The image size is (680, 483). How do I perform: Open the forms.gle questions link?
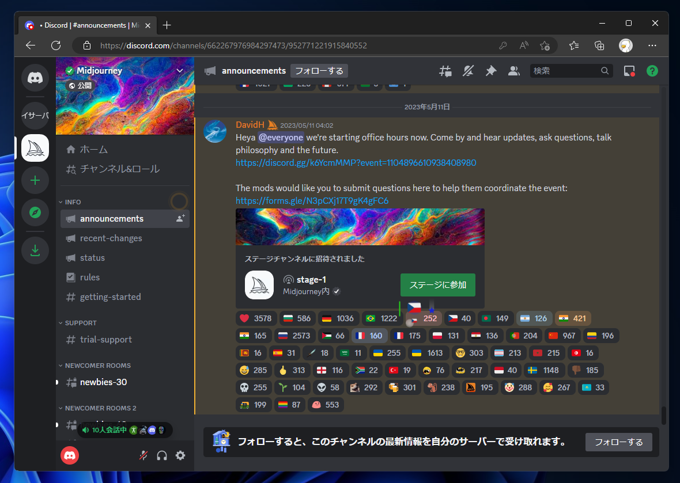click(312, 201)
